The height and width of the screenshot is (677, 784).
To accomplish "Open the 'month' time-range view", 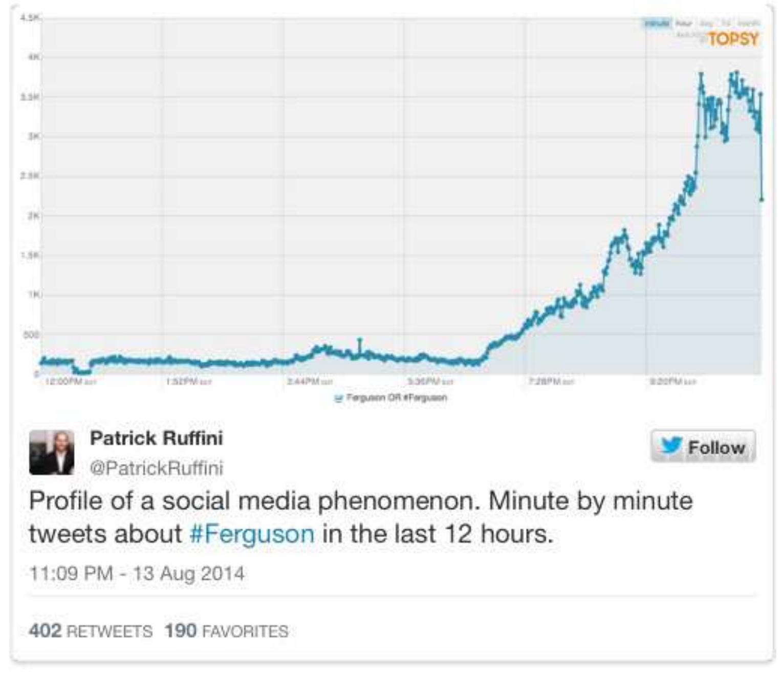I will click(748, 23).
